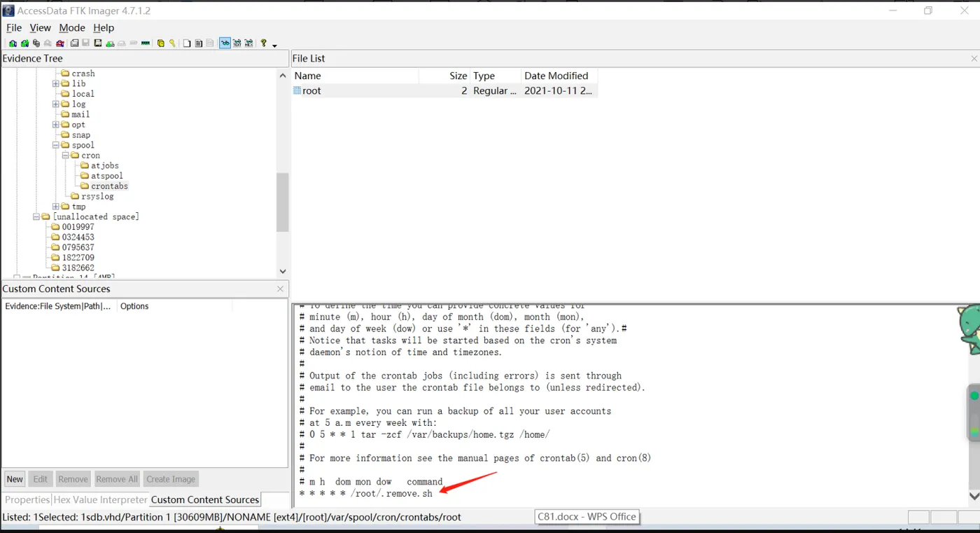Select the crontabs folder in tree
The height and width of the screenshot is (533, 980).
(x=109, y=186)
